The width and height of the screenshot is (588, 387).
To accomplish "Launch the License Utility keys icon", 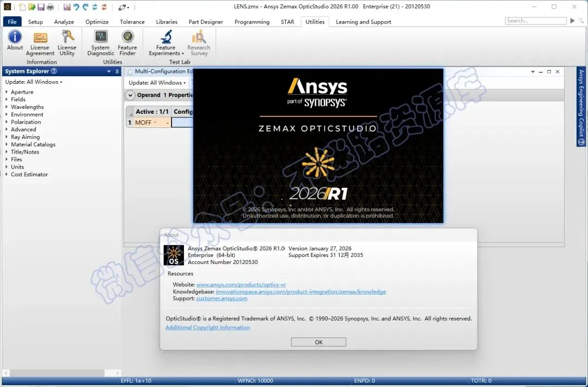I will [67, 43].
